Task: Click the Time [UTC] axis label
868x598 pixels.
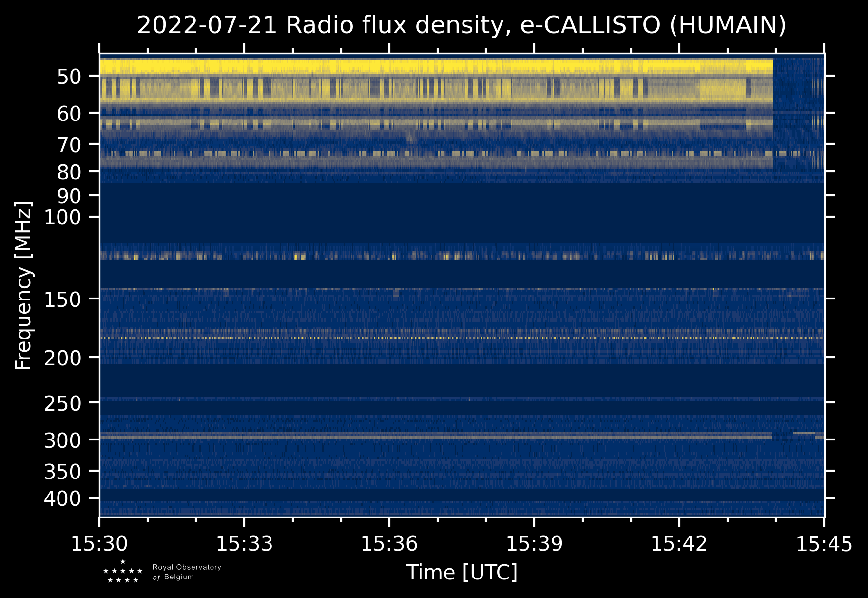Action: click(462, 572)
